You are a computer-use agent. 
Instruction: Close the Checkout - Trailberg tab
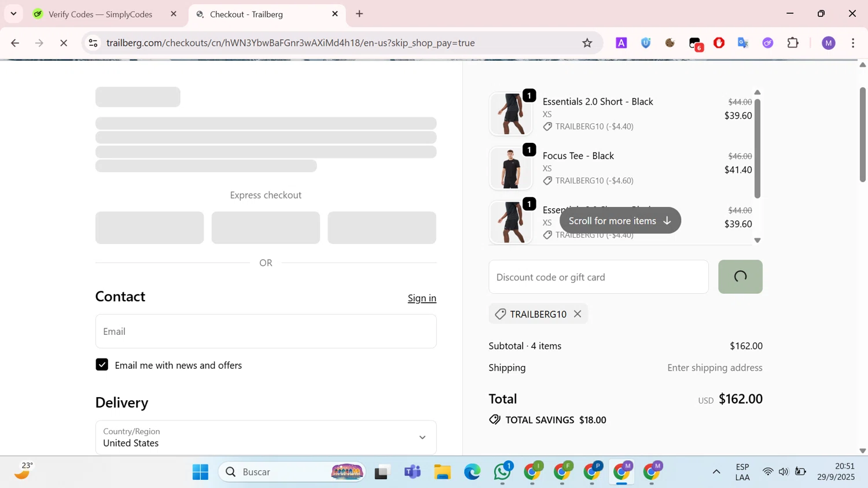tap(335, 14)
